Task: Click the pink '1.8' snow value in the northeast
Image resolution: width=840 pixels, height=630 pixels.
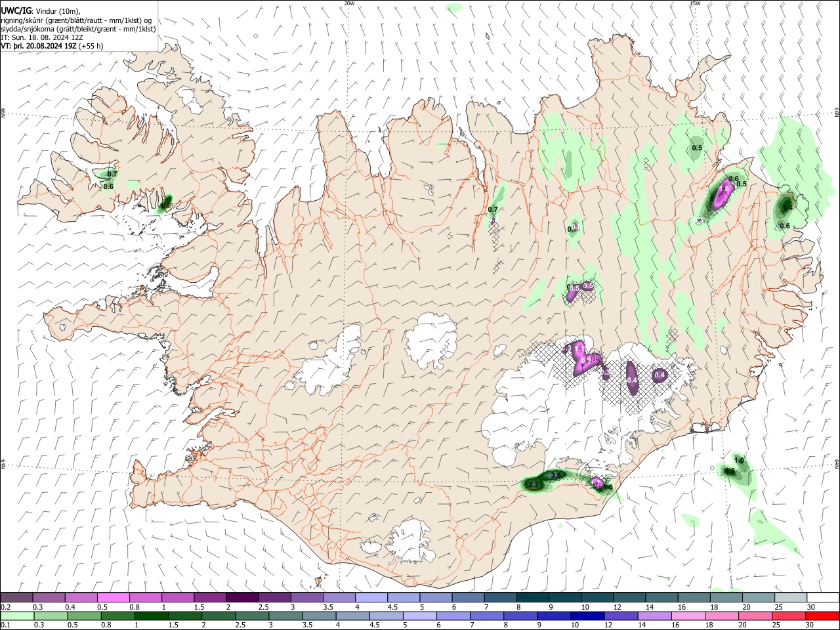Action: (x=724, y=188)
